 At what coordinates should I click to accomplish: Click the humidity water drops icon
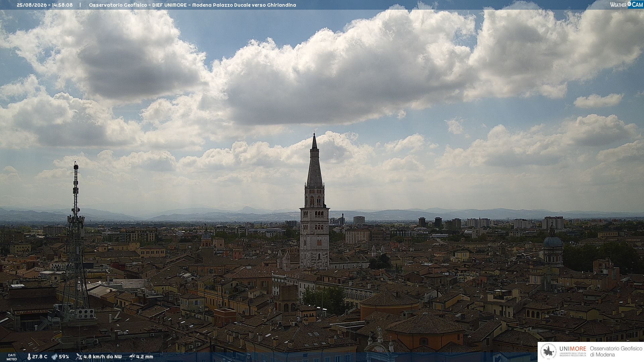tap(54, 357)
